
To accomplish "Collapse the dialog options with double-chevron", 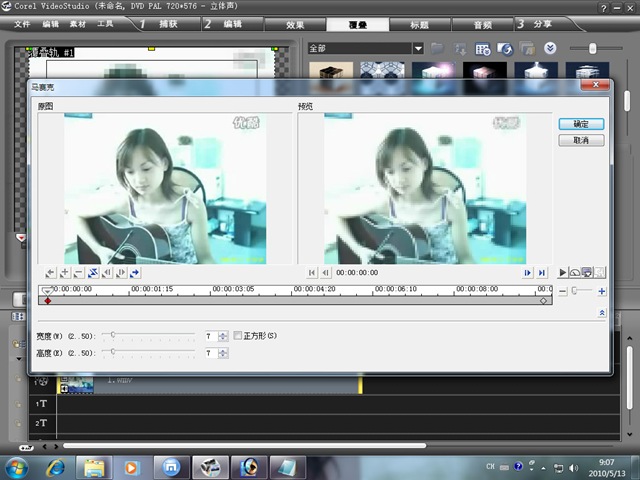I will (602, 313).
